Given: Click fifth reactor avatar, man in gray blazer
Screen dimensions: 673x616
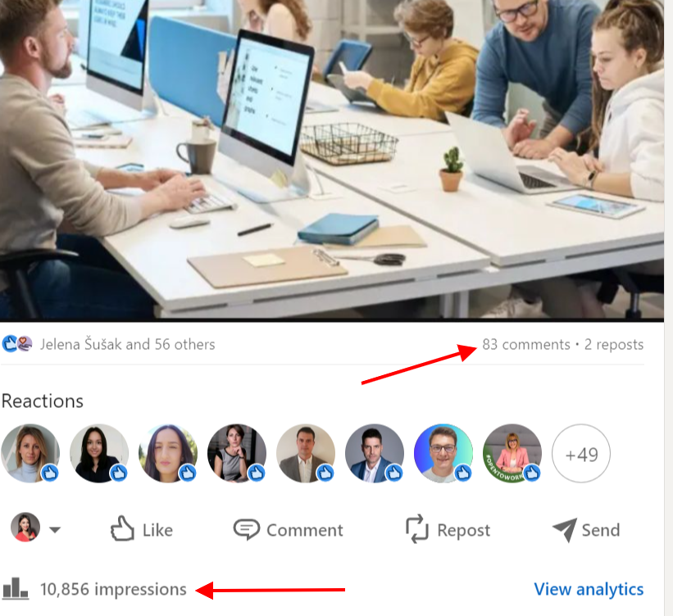Looking at the screenshot, I should coord(306,454).
